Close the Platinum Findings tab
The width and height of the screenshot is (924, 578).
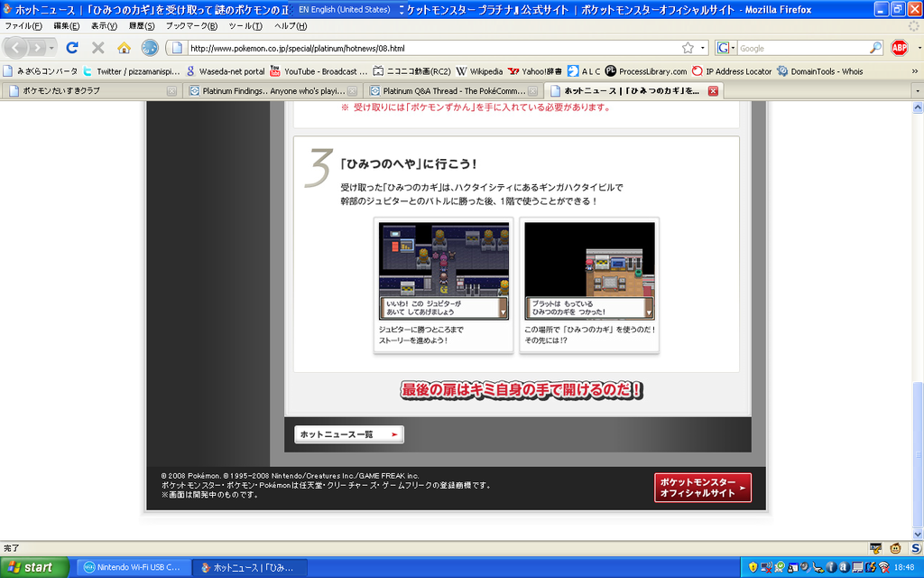click(353, 91)
